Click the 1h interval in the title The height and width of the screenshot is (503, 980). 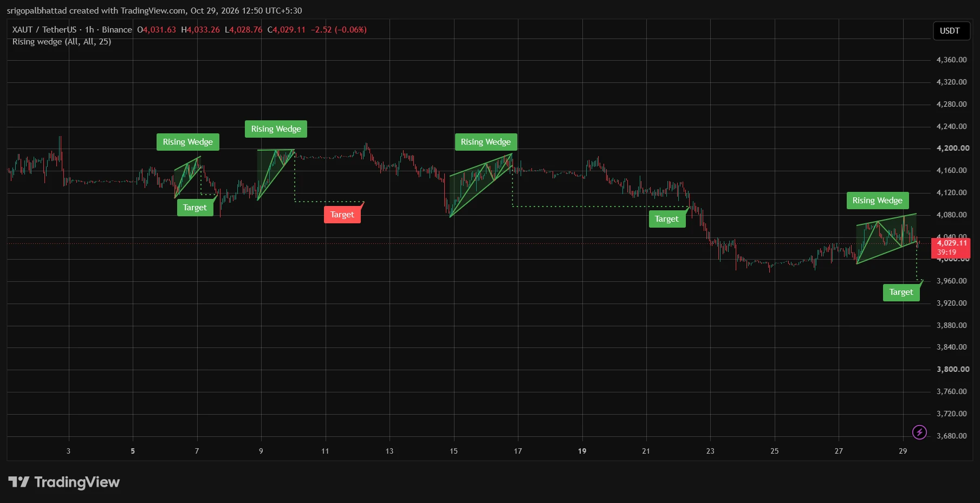(x=89, y=30)
